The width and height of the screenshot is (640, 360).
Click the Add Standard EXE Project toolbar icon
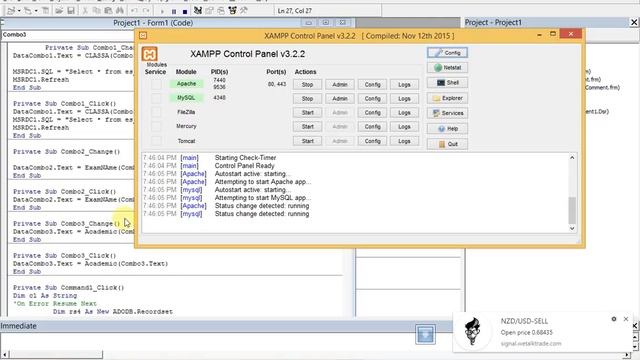11,11
